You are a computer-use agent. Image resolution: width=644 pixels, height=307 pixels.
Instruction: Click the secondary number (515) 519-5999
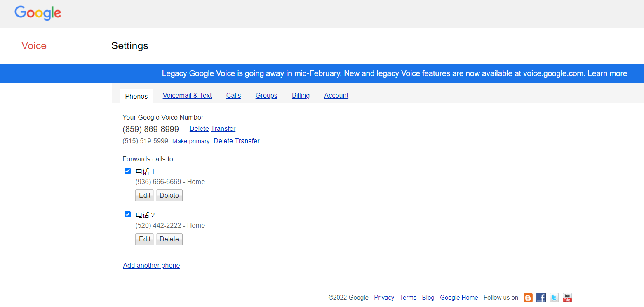coord(145,141)
